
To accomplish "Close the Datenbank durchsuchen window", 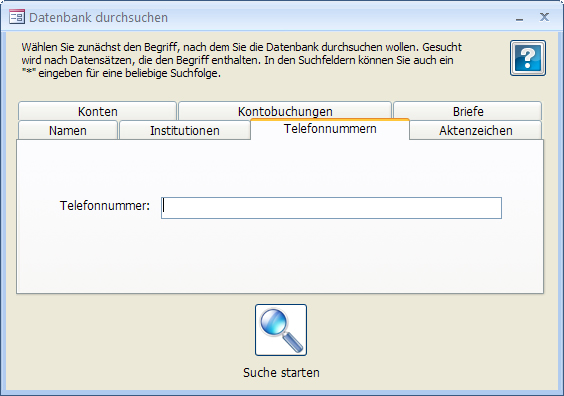I will click(x=544, y=17).
